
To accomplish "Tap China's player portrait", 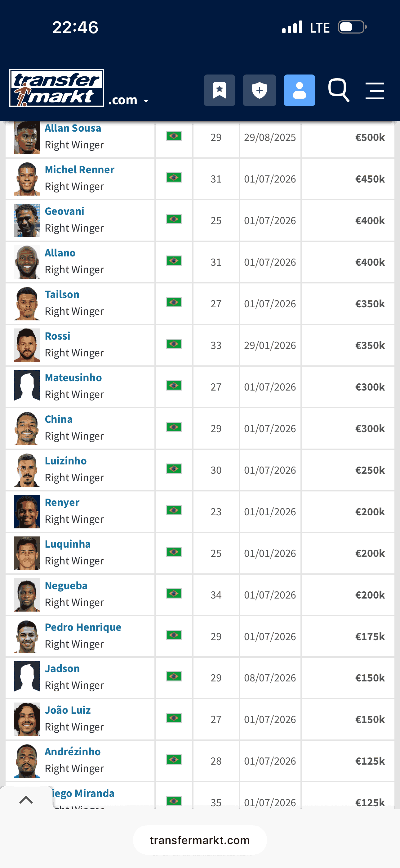I will (x=27, y=428).
